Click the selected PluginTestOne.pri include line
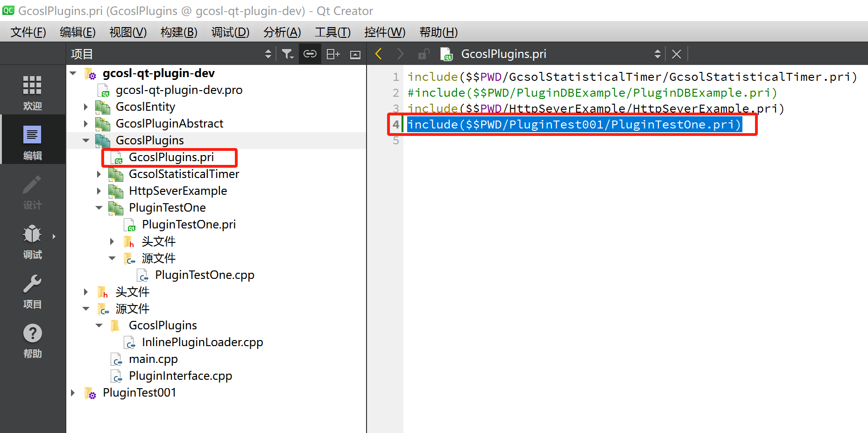Screen dimensions: 868x433 574,124
